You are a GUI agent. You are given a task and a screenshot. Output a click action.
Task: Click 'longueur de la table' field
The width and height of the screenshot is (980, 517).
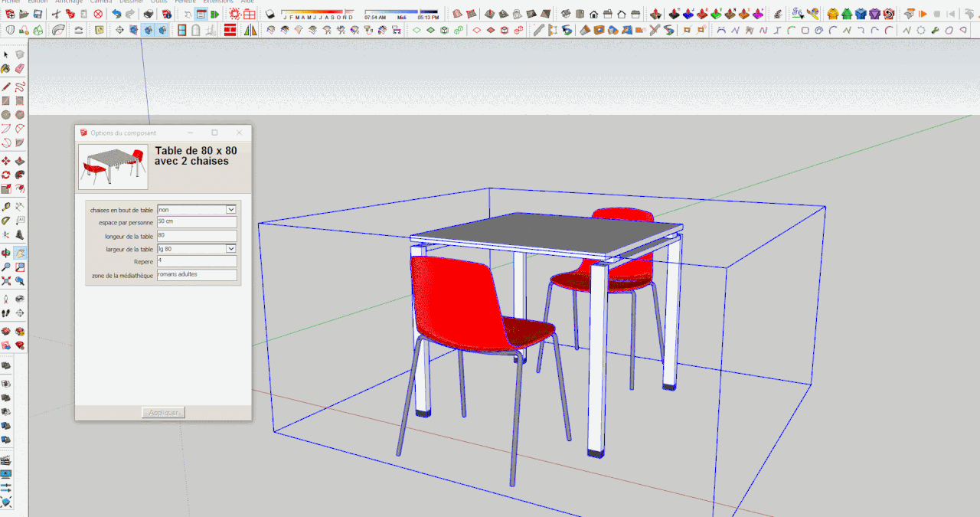(x=197, y=235)
